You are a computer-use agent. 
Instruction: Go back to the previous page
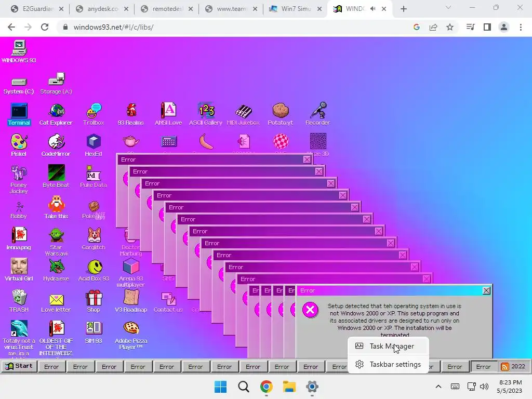[x=11, y=27]
